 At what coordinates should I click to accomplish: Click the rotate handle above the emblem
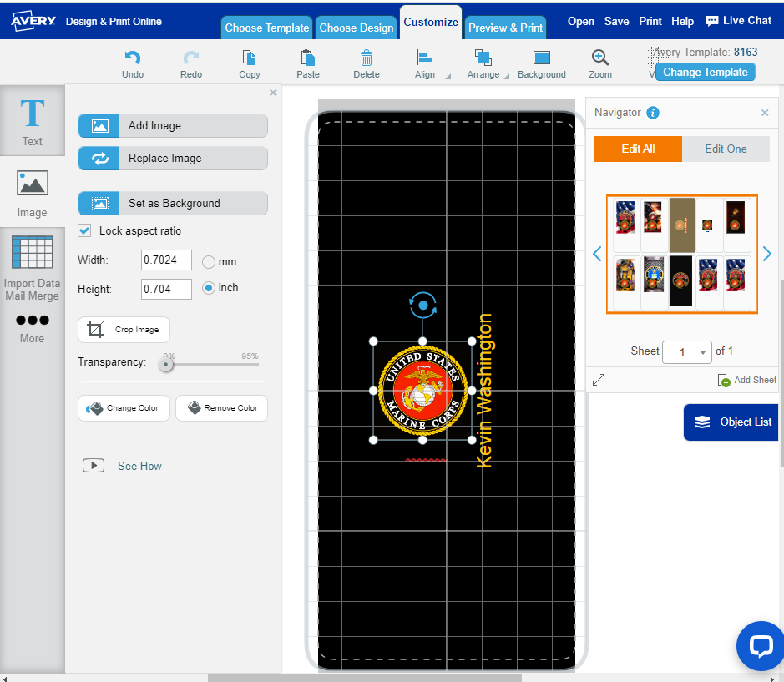(x=422, y=306)
